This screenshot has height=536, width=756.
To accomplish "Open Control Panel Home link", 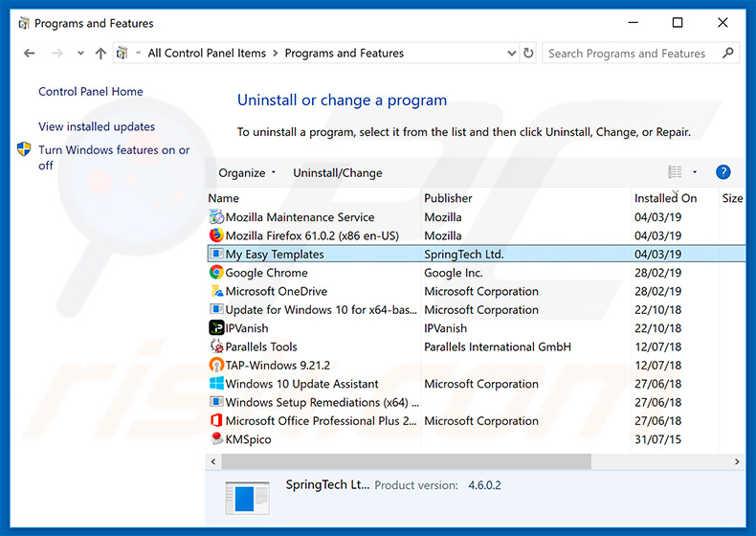I will pos(91,92).
